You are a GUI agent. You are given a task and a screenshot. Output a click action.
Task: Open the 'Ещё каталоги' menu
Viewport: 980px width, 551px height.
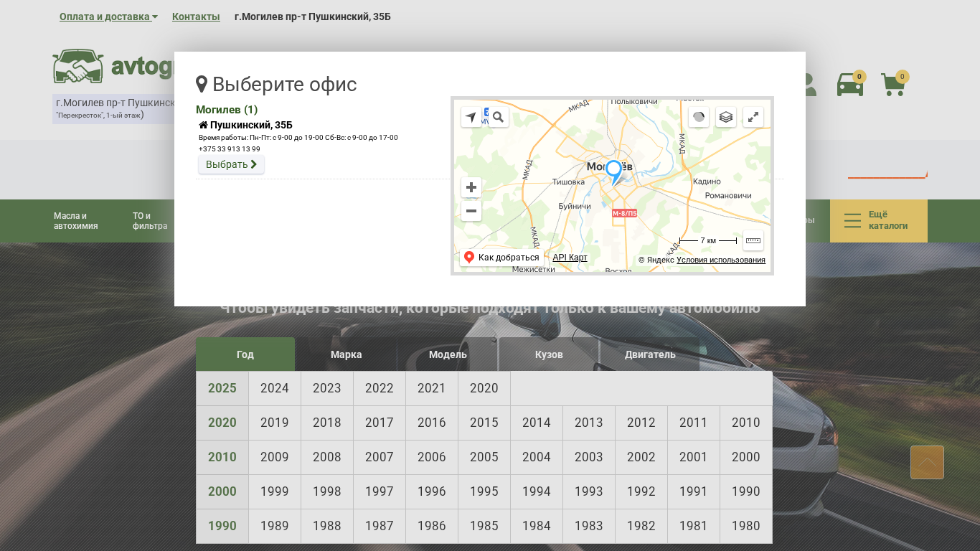click(x=878, y=220)
